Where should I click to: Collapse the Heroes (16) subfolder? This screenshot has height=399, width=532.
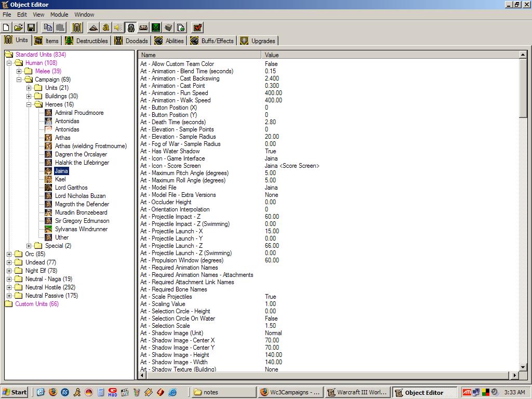29,104
